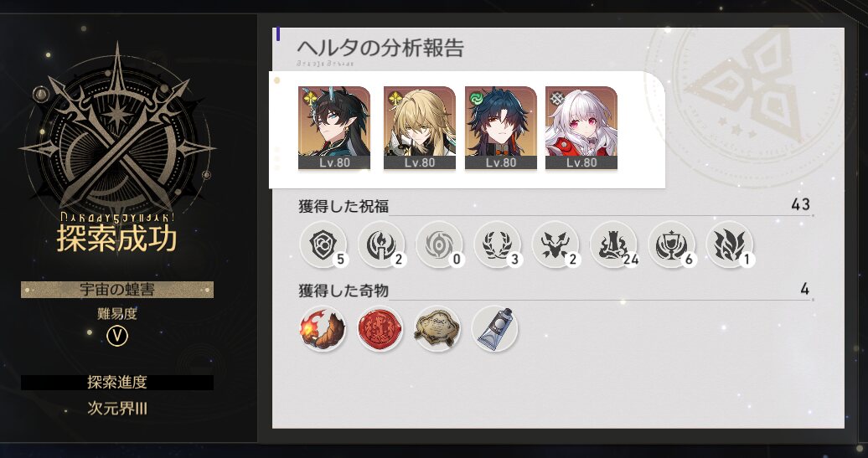This screenshot has width=868, height=458.
Task: Select the Propagation blessing icon showing 1
Action: pos(730,244)
